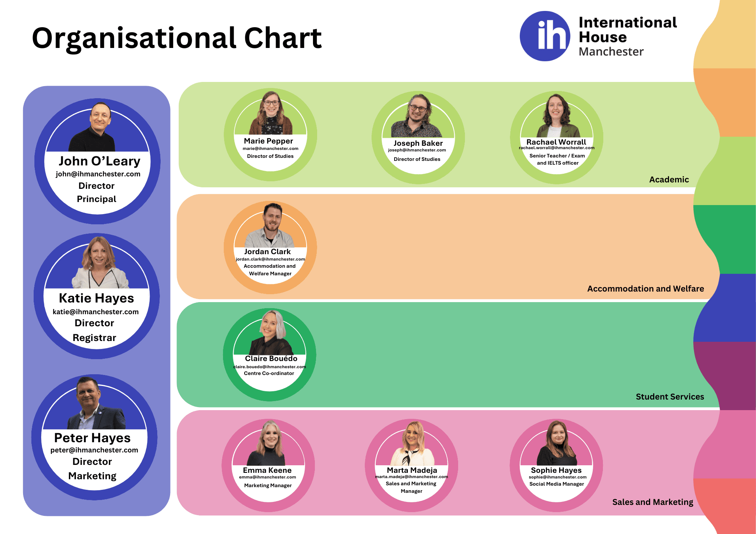Screen dimensions: 756x534
Task: Open john@ihmanchester.com email link
Action: (x=98, y=174)
